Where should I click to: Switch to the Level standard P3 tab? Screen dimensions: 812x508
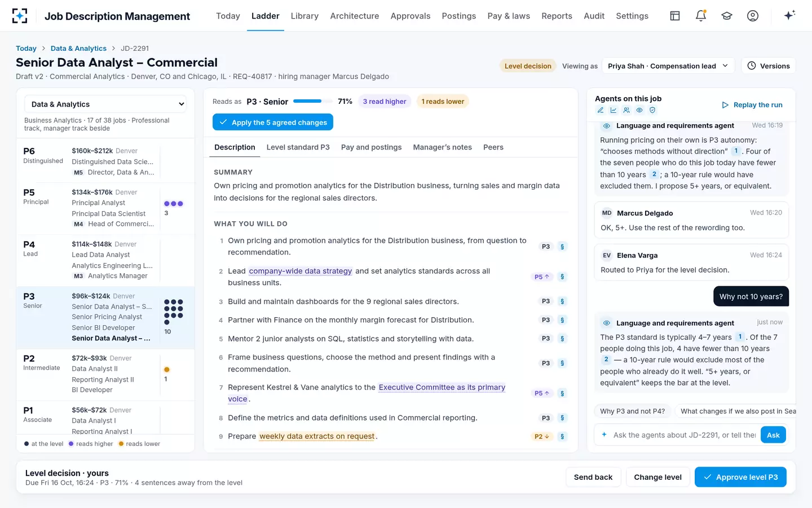pyautogui.click(x=298, y=147)
